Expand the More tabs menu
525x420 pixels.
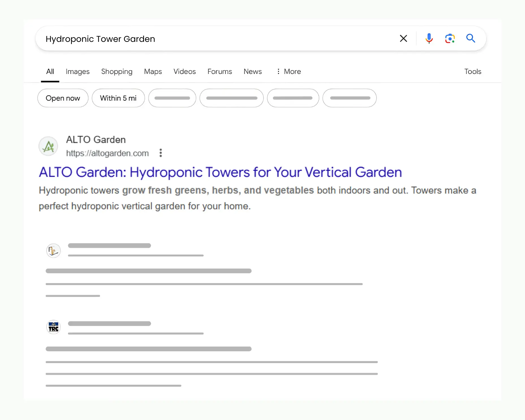(x=289, y=72)
